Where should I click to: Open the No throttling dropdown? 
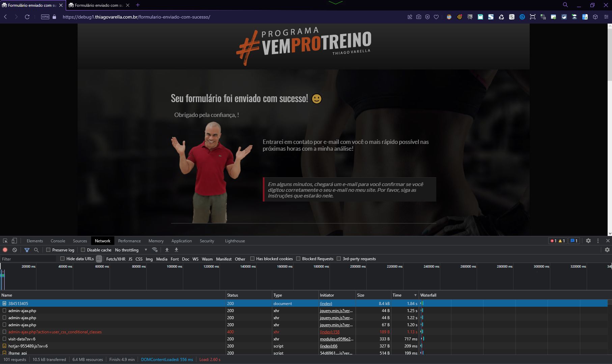pos(131,250)
